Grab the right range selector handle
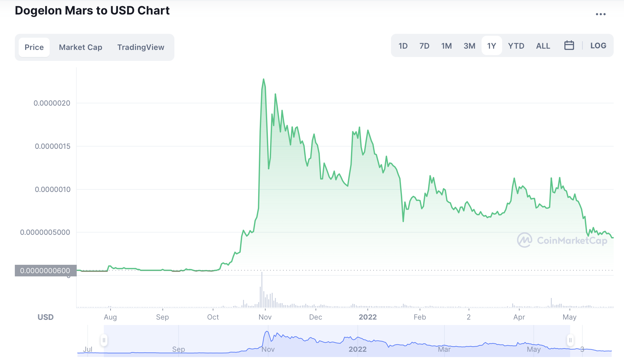The width and height of the screenshot is (624, 364). tap(570, 340)
